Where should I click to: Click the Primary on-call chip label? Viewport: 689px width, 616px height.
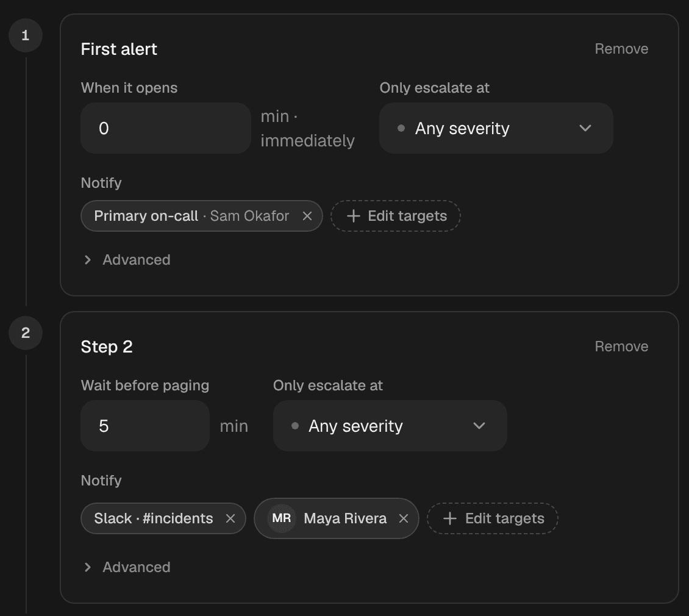click(146, 216)
